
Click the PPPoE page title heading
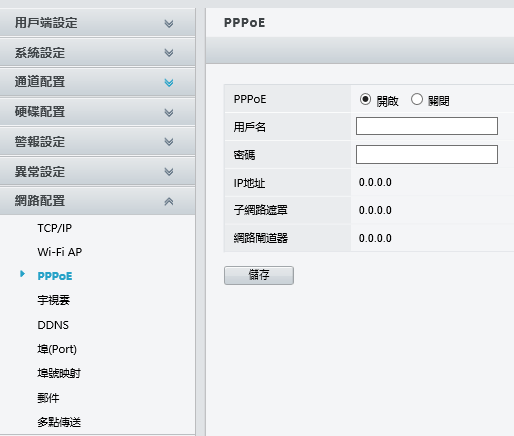coord(245,23)
